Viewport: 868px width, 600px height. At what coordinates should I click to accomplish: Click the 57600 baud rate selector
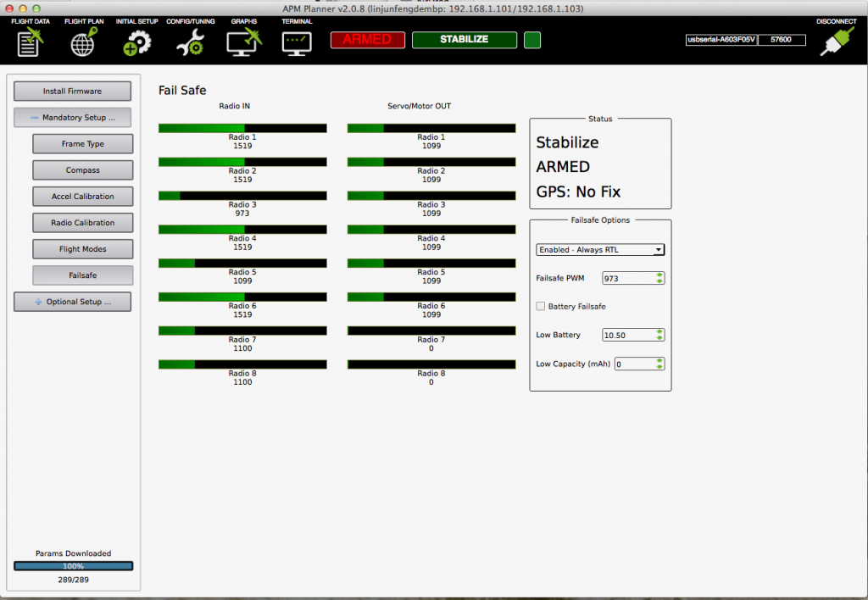coord(781,40)
